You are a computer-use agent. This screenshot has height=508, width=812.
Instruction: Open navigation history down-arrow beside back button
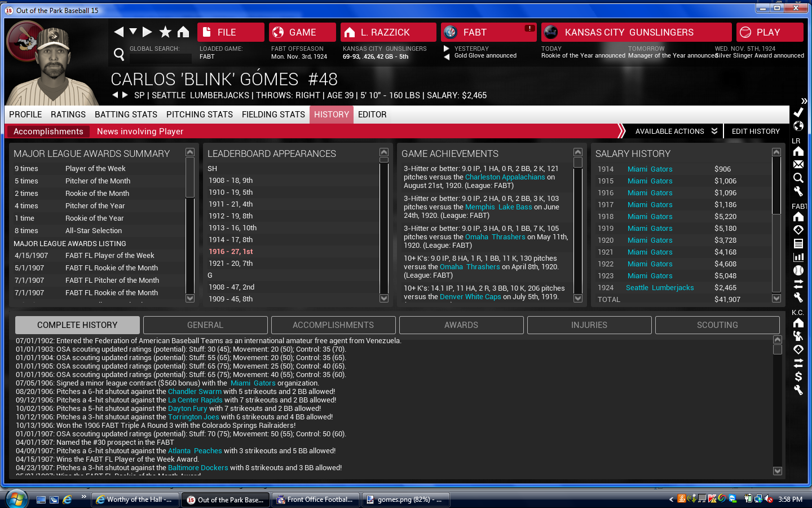(x=133, y=32)
